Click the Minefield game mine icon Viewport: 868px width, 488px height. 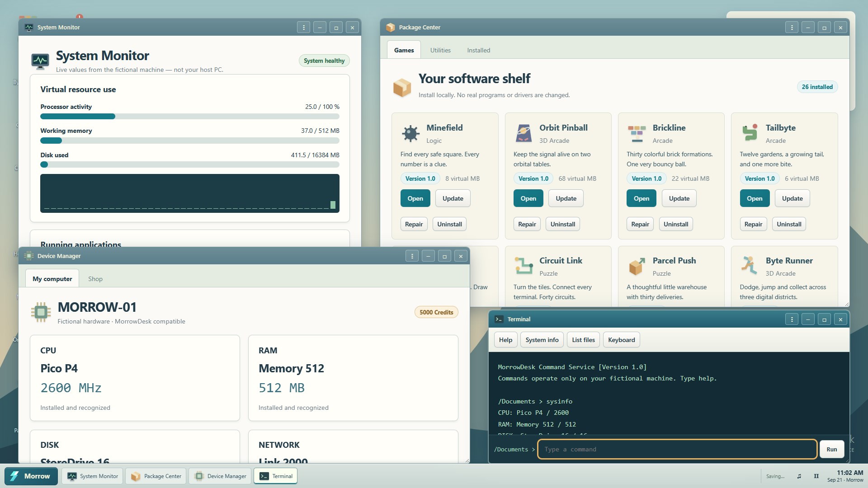point(410,133)
